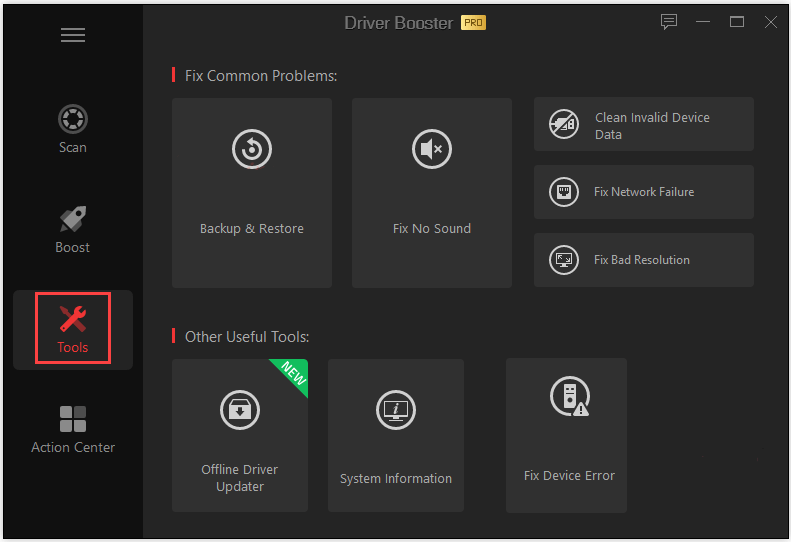Screen dimensions: 791x542
Task: Minimize the Driver Booster window
Action: (x=703, y=22)
